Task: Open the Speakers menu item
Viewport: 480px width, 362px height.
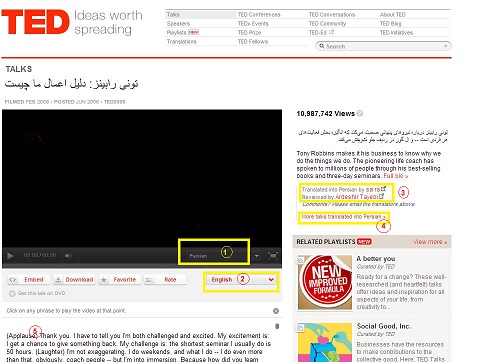Action: (x=178, y=24)
